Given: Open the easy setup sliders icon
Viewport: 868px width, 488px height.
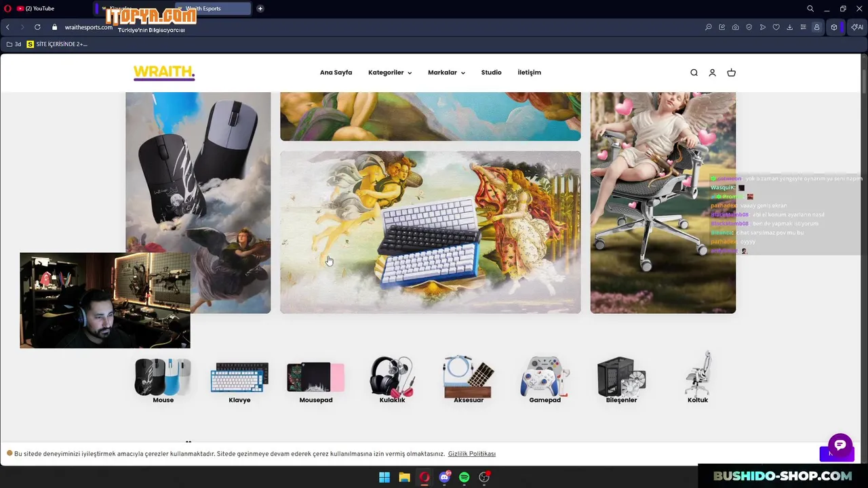Looking at the screenshot, I should pyautogui.click(x=804, y=27).
